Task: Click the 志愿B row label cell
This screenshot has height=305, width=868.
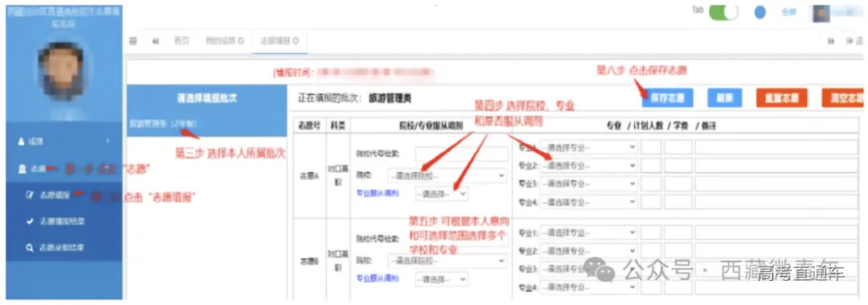Action: 309,259
